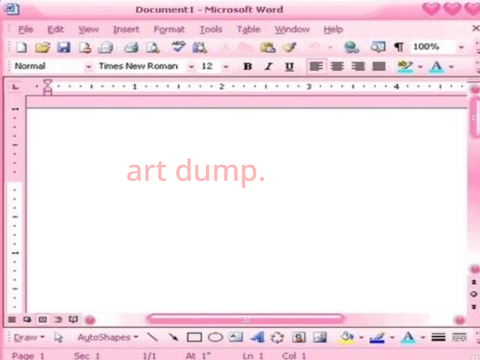Run the Spelling and Grammar check
480x360 pixels.
[x=178, y=47]
